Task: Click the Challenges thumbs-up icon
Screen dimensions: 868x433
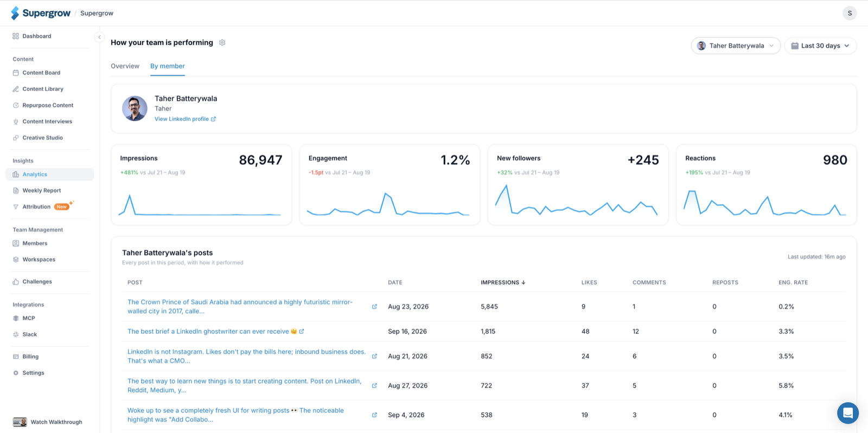Action: (x=16, y=282)
